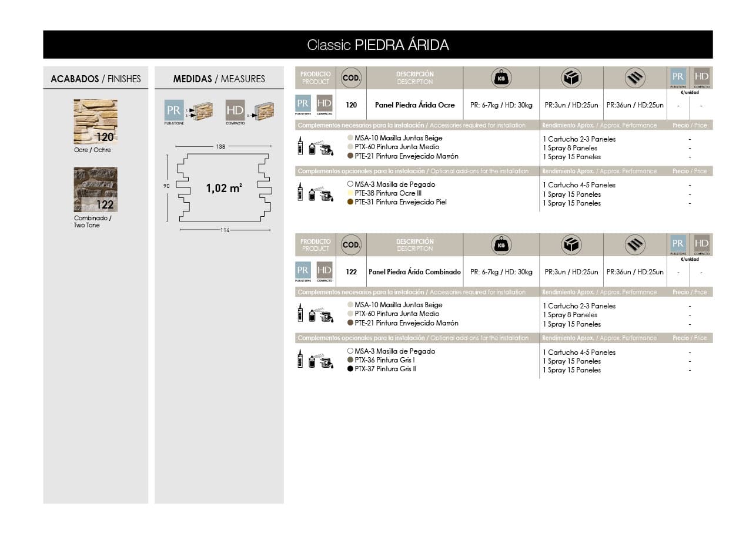
Task: Click the KG weight icon in first table header
Action: [x=501, y=78]
